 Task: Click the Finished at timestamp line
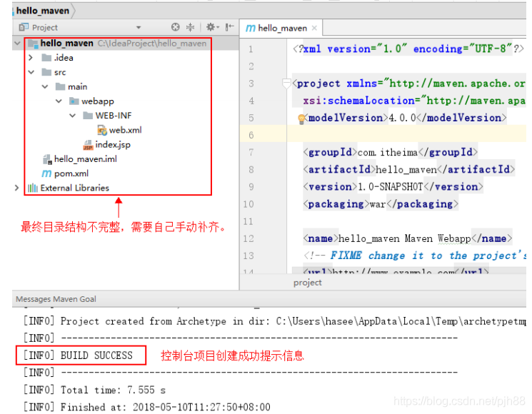(x=147, y=407)
